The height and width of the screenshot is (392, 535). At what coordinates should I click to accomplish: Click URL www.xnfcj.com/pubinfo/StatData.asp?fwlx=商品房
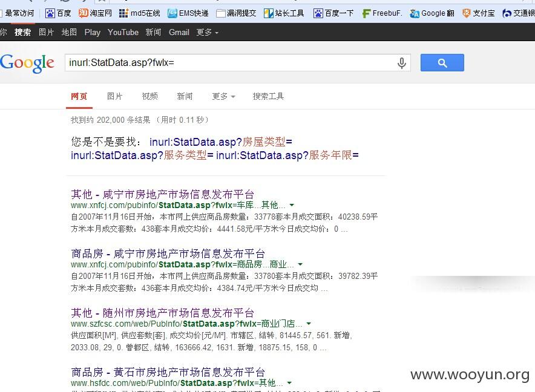tap(182, 264)
